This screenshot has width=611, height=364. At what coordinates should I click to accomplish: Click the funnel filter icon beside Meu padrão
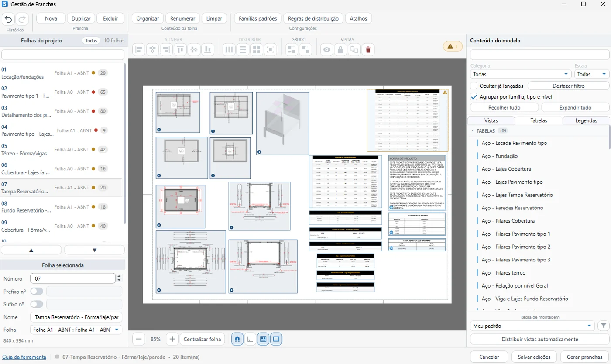point(603,326)
